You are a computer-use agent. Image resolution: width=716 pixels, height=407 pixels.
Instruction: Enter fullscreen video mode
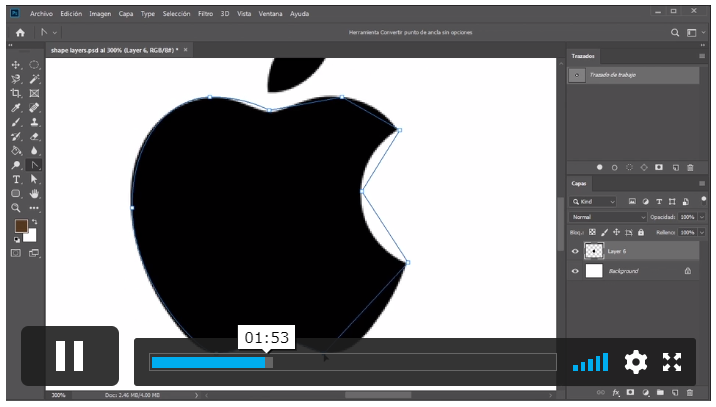(x=672, y=362)
